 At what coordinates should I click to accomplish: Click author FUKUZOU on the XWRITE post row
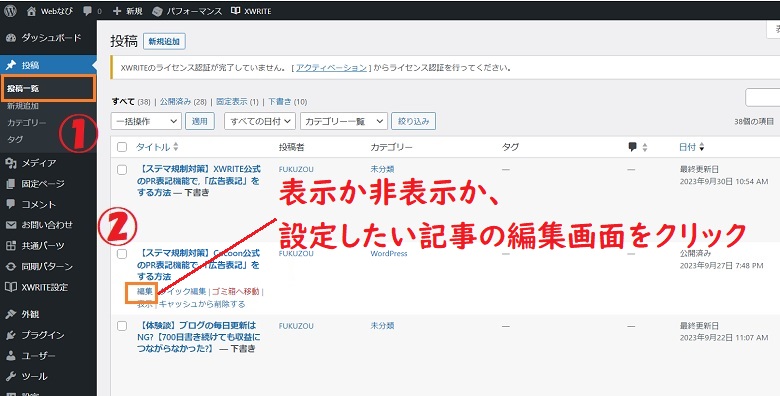click(296, 170)
